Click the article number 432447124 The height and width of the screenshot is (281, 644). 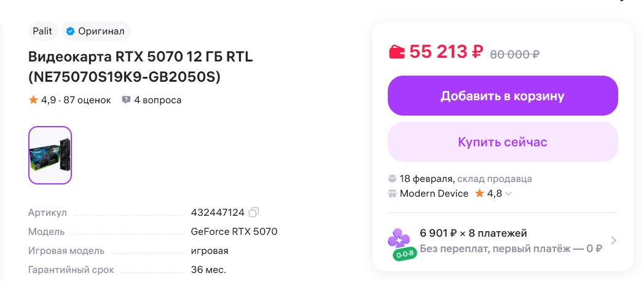pyautogui.click(x=218, y=212)
